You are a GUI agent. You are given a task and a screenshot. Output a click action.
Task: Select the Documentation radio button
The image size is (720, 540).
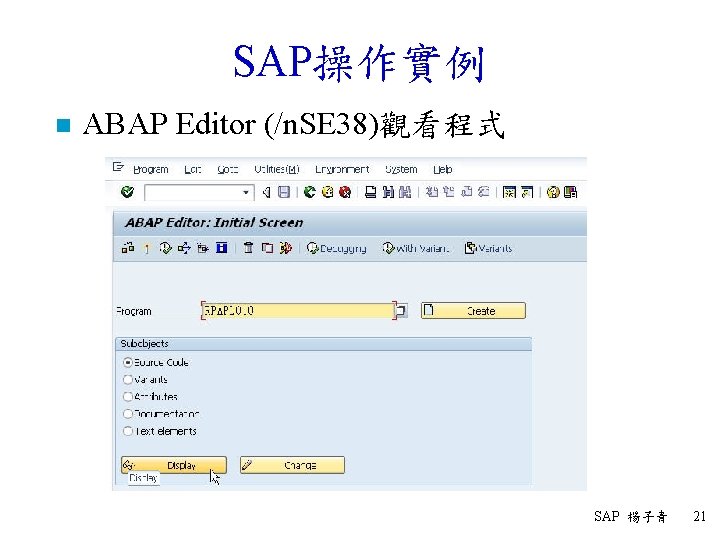128,414
